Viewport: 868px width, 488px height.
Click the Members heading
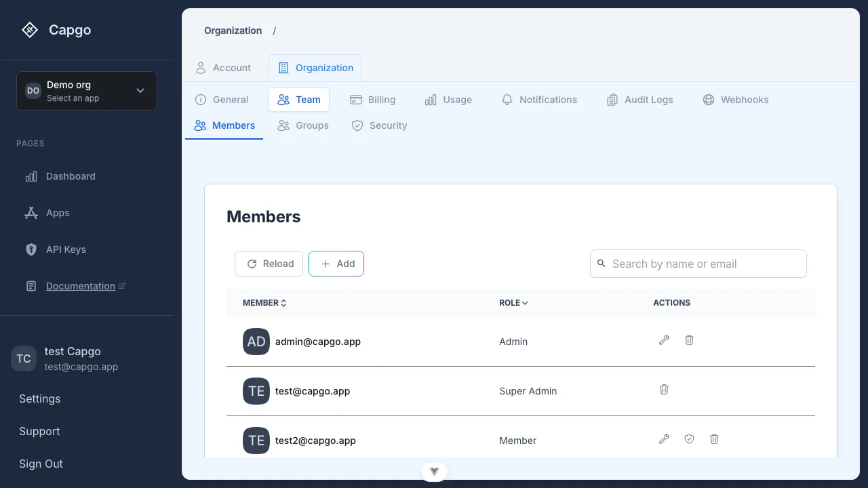263,217
